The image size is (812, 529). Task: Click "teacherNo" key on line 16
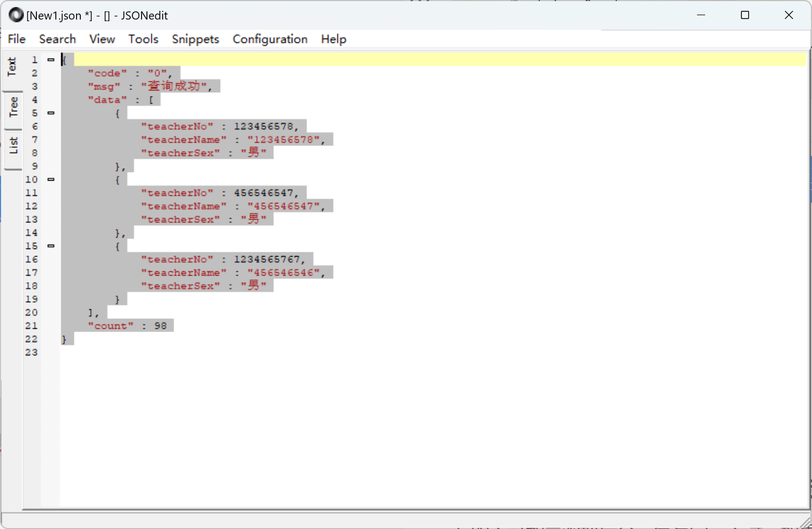(177, 259)
